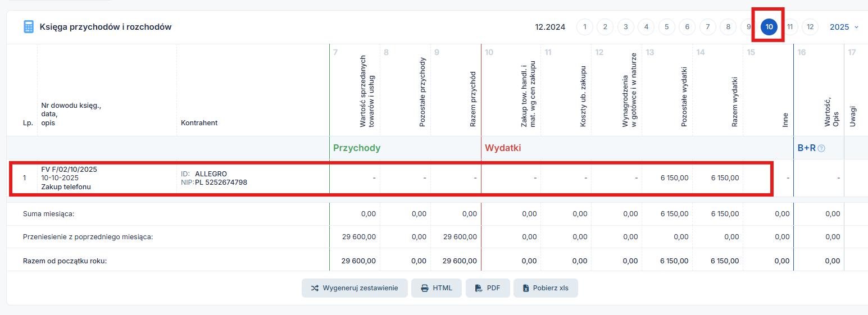868x315 pixels.
Task: Export the ledger via the PDF button
Action: pyautogui.click(x=487, y=288)
